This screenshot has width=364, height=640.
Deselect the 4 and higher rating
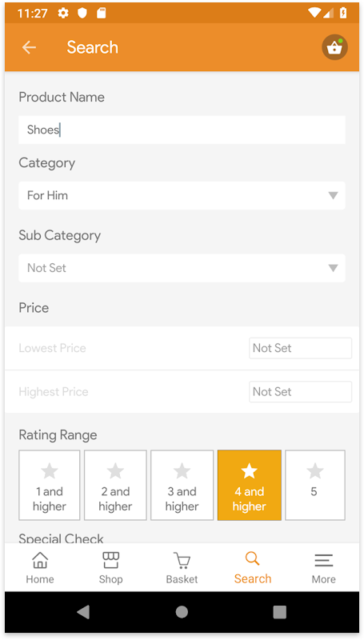click(250, 486)
